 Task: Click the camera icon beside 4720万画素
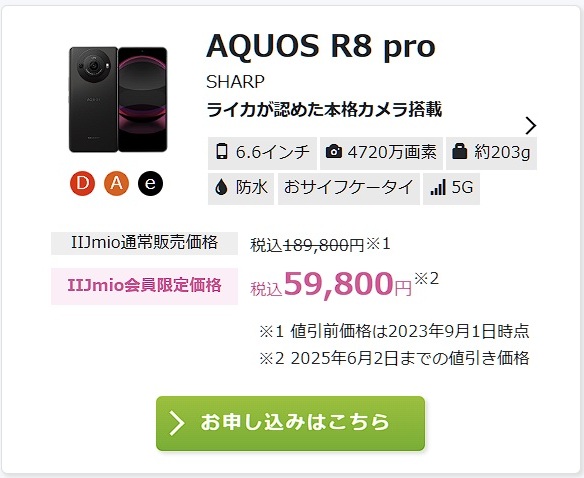click(334, 152)
